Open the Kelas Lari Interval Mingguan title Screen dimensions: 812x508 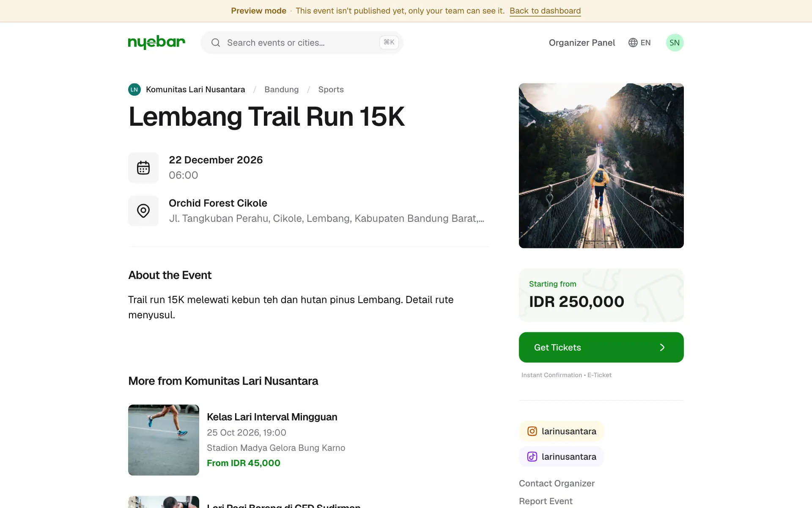pos(272,417)
